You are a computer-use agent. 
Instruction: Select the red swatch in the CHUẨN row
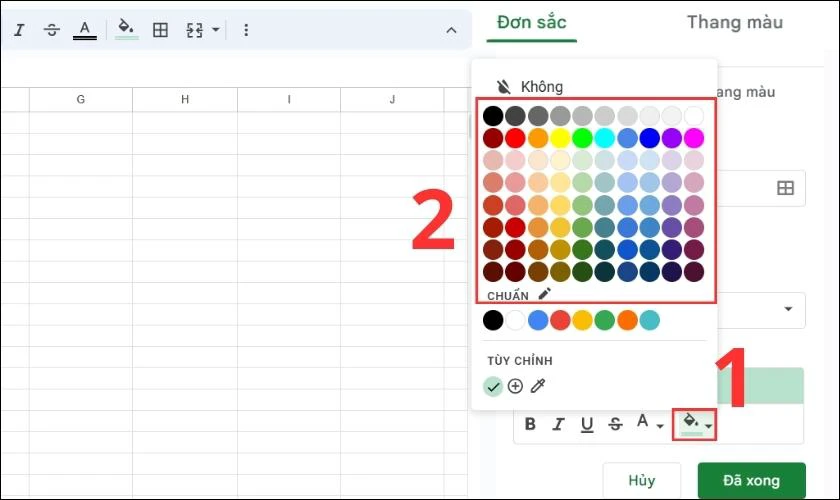[x=560, y=320]
